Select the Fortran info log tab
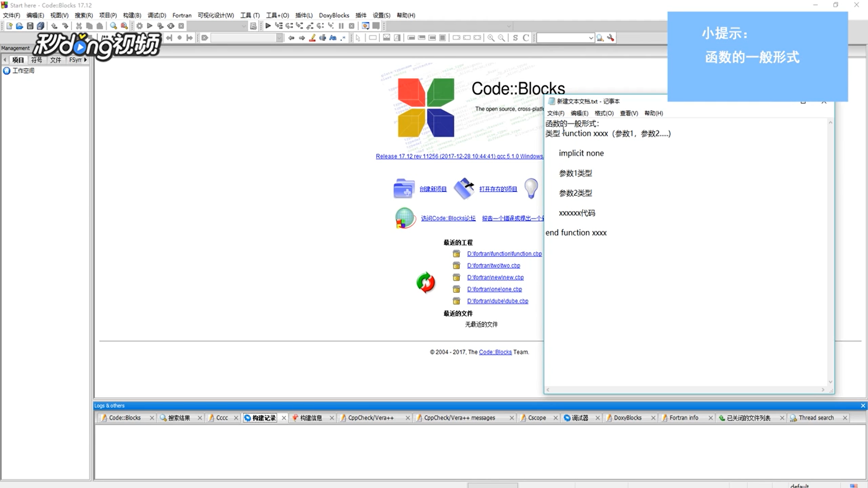Image resolution: width=868 pixels, height=488 pixels. [684, 418]
